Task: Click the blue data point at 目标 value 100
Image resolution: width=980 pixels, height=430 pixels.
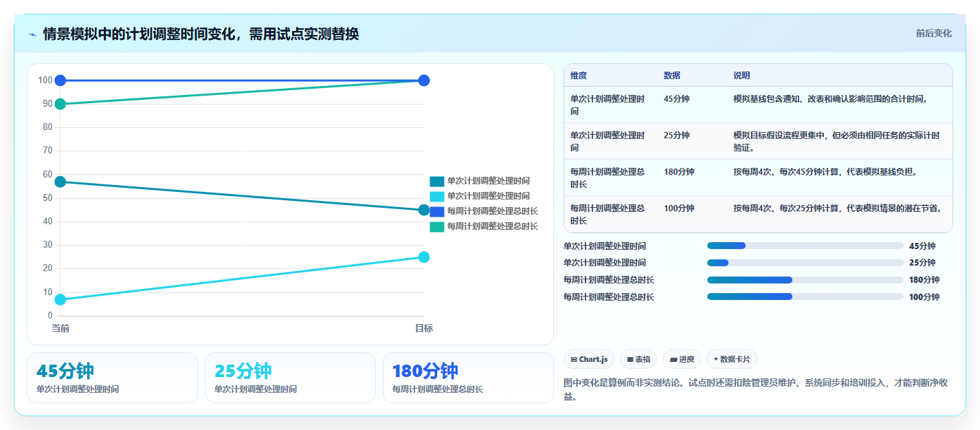Action: tap(424, 80)
